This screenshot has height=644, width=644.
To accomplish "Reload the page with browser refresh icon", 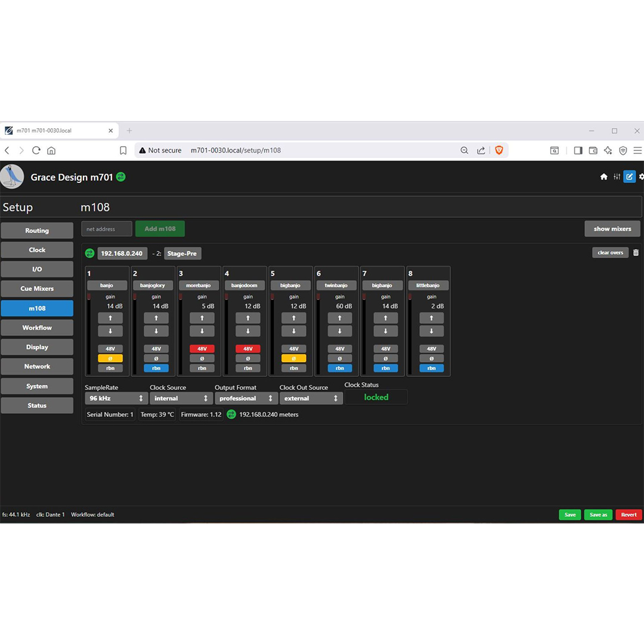I will [36, 150].
